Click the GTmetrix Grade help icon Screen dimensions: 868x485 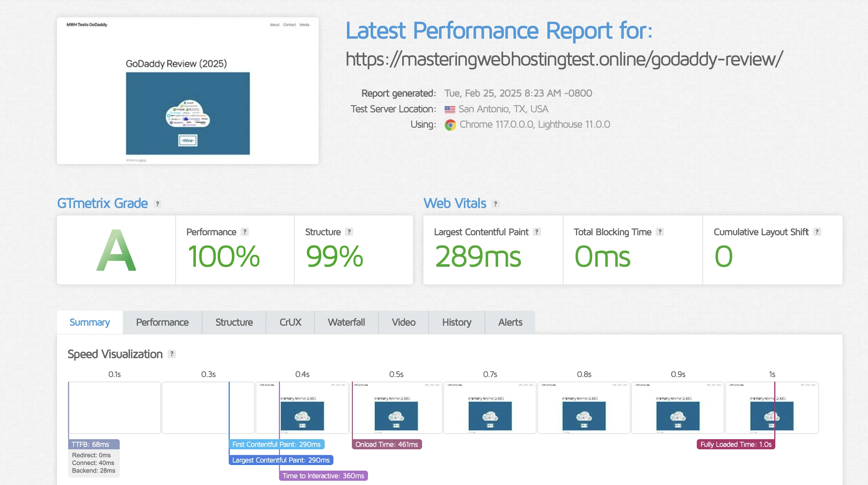click(157, 204)
